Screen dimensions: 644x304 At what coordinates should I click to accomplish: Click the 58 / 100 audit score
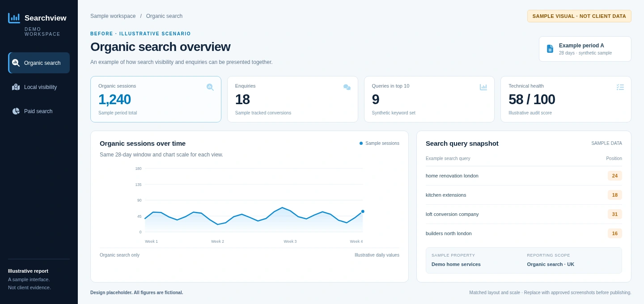pyautogui.click(x=532, y=99)
